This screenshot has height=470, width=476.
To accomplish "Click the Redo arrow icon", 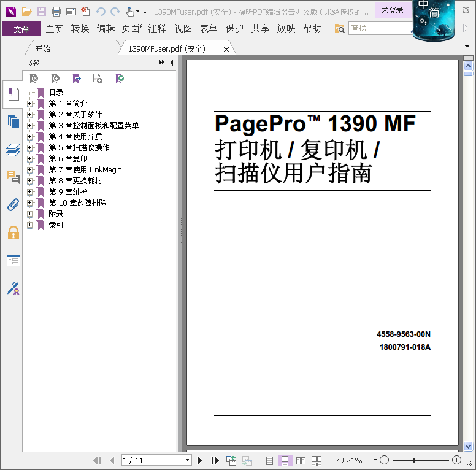I will point(115,12).
